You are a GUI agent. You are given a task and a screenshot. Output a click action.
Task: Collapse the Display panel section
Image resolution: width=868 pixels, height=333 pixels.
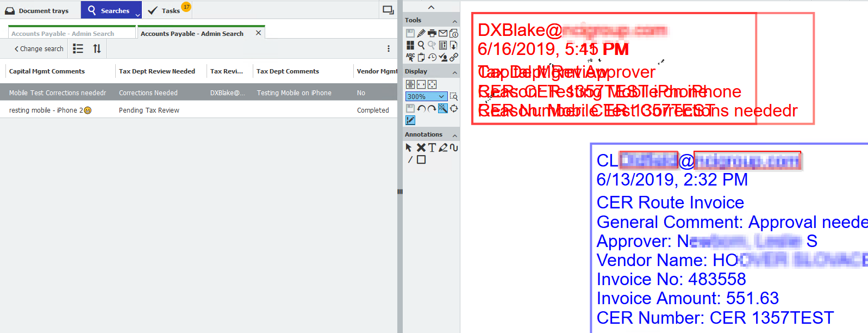455,72
